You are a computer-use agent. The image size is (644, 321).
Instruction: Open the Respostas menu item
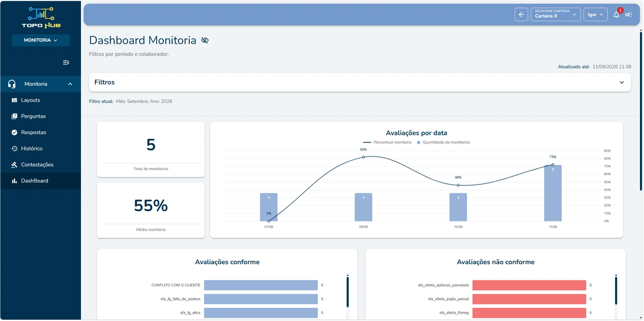tap(40, 133)
